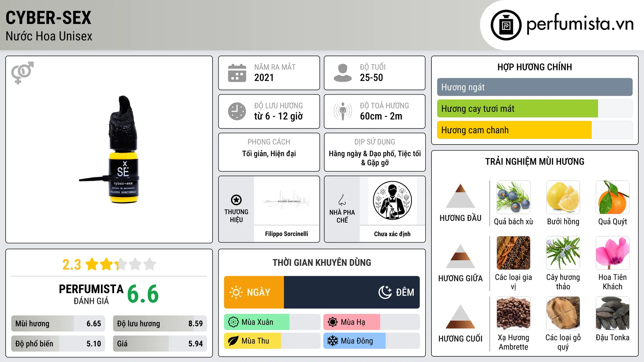Open the Filippo Sorcinelli brand name link
This screenshot has width=644, height=362.
286,234
